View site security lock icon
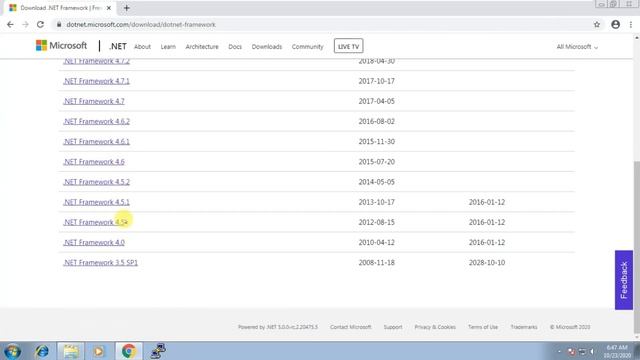Viewport: 640px width, 360px height. coord(59,24)
